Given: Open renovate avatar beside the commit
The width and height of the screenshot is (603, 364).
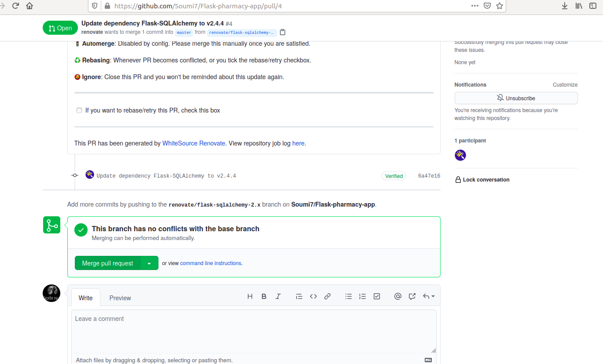Looking at the screenshot, I should (x=90, y=175).
